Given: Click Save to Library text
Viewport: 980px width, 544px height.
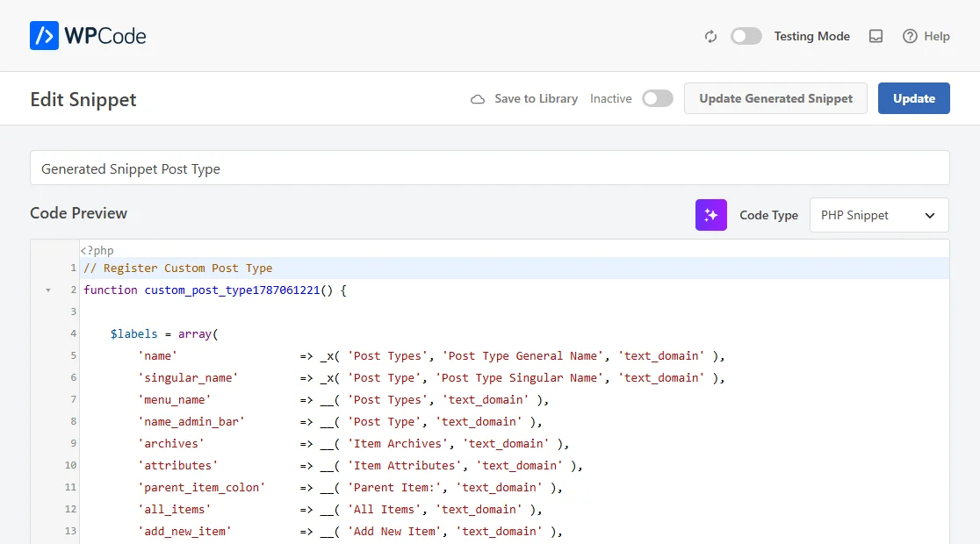Looking at the screenshot, I should point(537,98).
